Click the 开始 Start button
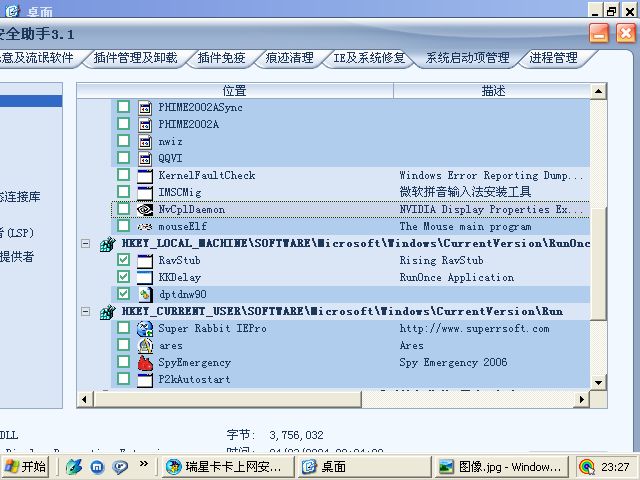The image size is (640, 480). click(x=25, y=467)
